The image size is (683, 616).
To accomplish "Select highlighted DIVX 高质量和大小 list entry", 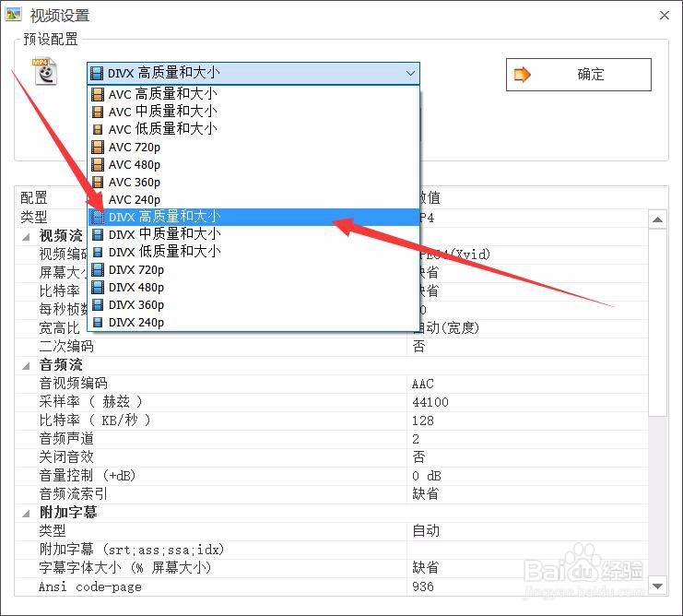I will click(x=253, y=217).
